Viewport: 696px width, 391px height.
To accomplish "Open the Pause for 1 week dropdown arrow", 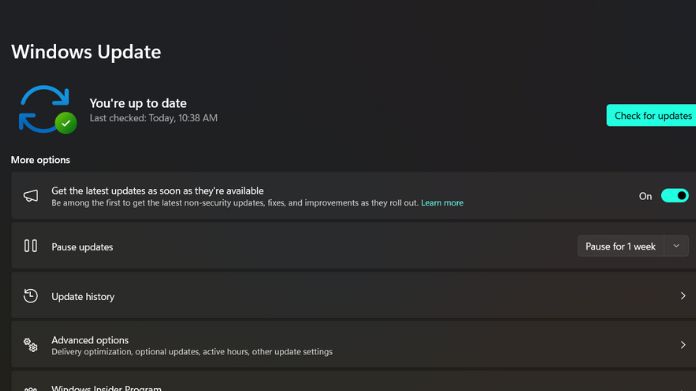I will (x=676, y=246).
